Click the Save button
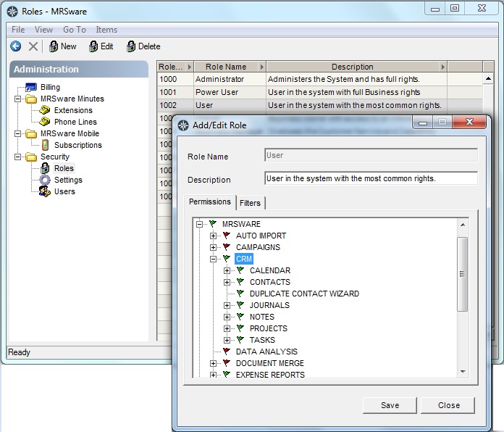The image size is (504, 432). pos(390,405)
